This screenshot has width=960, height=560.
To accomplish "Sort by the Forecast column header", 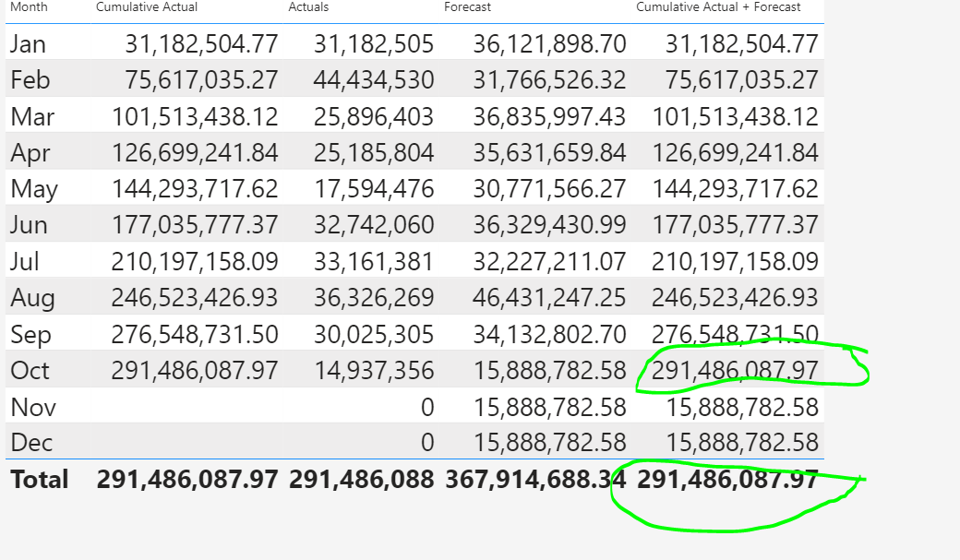I will 468,7.
